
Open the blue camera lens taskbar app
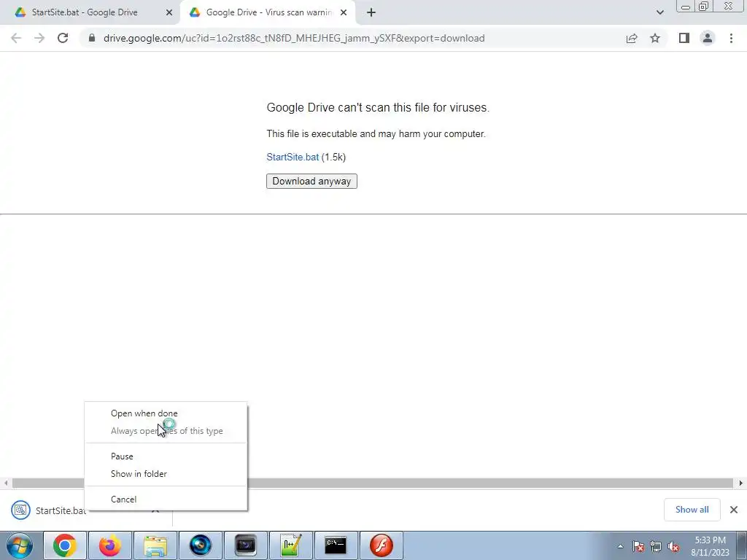click(x=200, y=545)
